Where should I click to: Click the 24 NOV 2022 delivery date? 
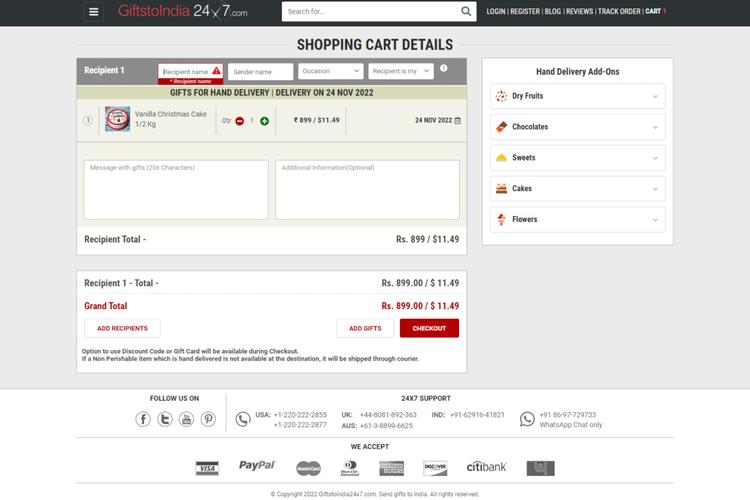[x=433, y=121]
